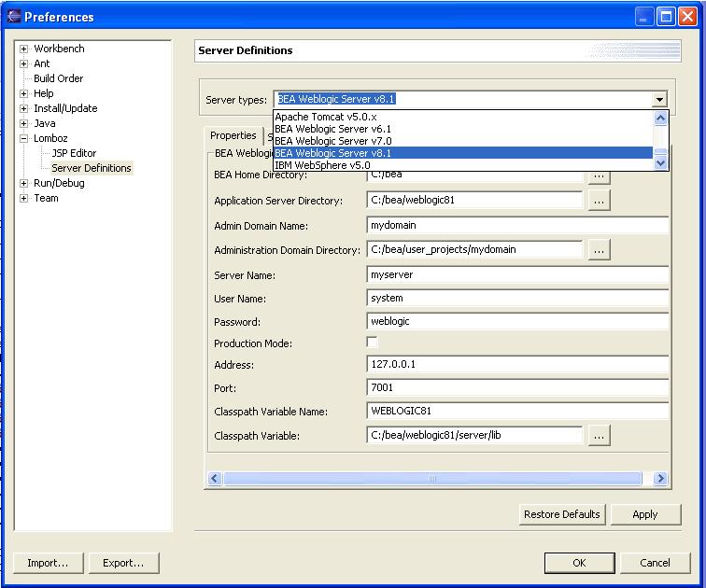This screenshot has width=706, height=588.
Task: Click the Apply button
Action: click(x=644, y=514)
